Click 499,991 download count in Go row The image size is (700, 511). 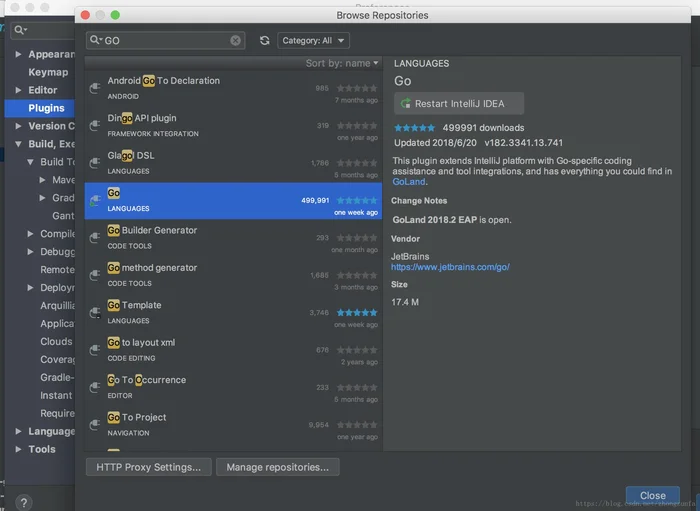(x=315, y=200)
